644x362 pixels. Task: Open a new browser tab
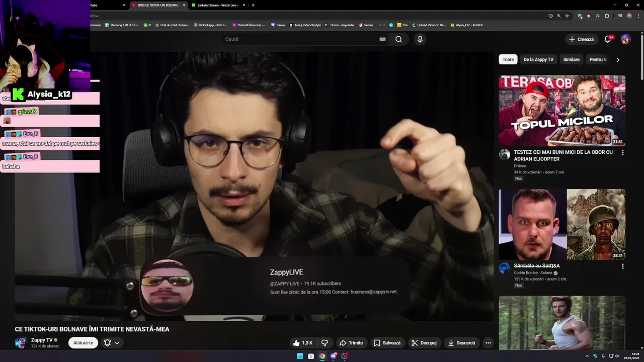pos(253,5)
